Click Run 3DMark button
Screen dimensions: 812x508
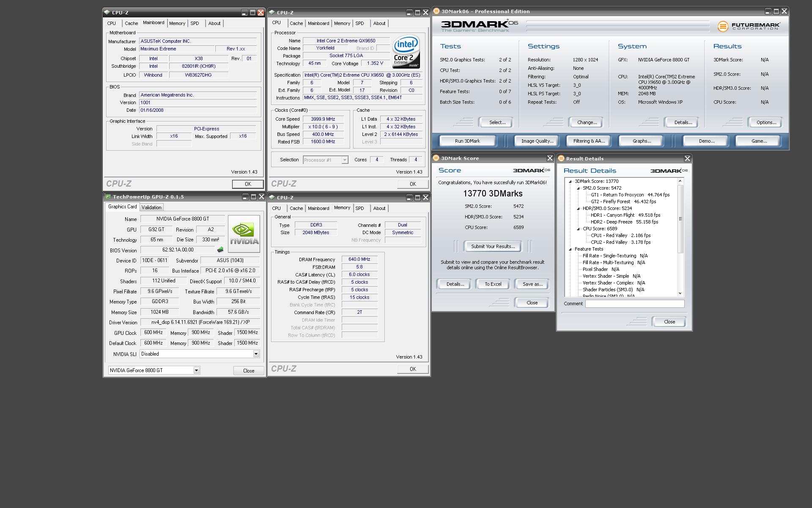[467, 141]
